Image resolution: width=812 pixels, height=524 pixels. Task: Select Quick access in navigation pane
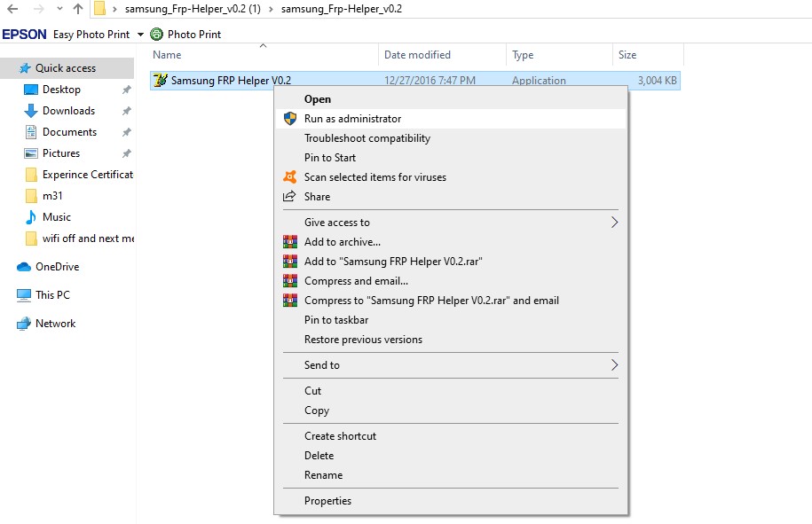pos(67,68)
